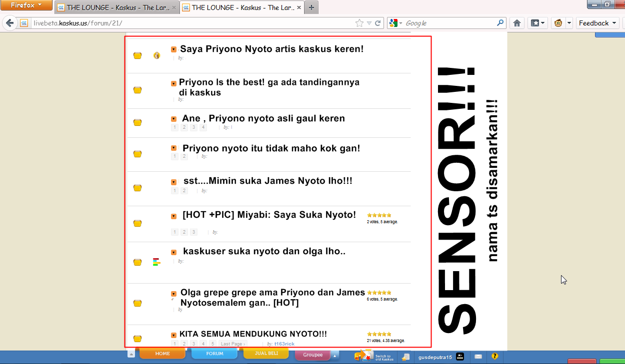Click the folder icon beside 'Priyono Is the best!' thread
Image resolution: width=625 pixels, height=364 pixels.
[137, 90]
